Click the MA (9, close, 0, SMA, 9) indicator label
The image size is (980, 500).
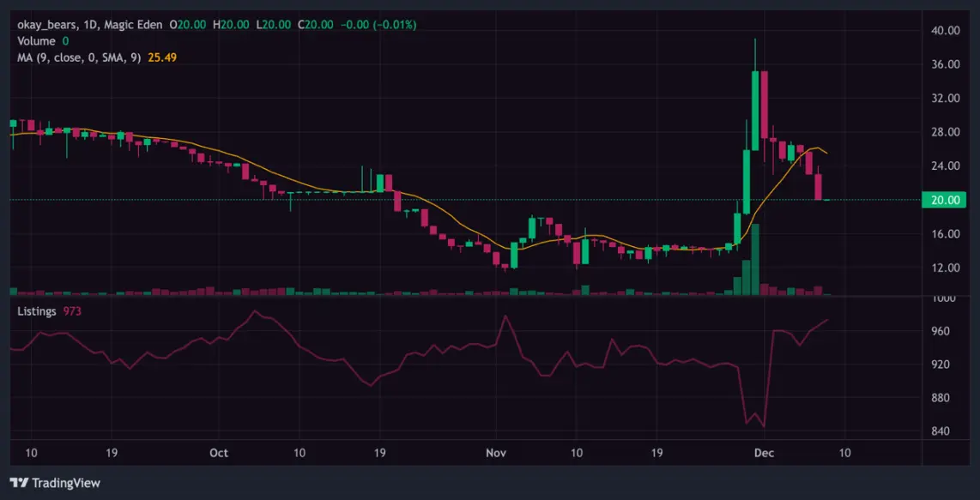click(x=79, y=57)
